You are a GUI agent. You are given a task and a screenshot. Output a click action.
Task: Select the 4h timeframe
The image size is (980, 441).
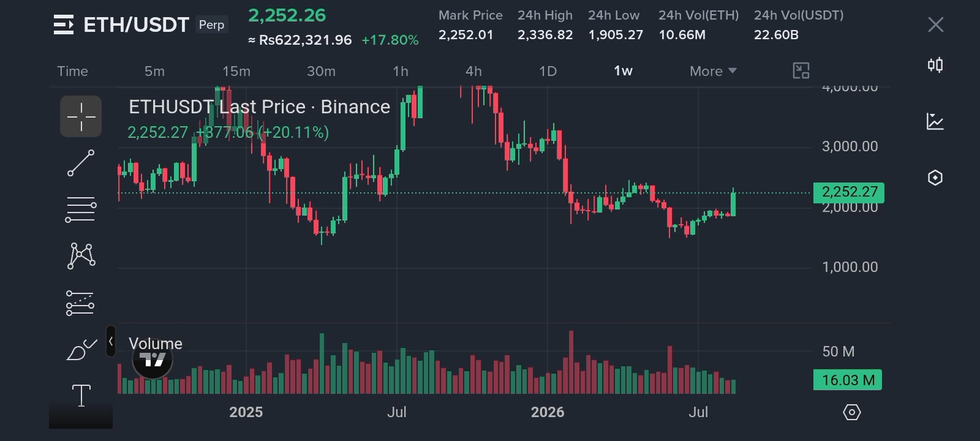473,71
